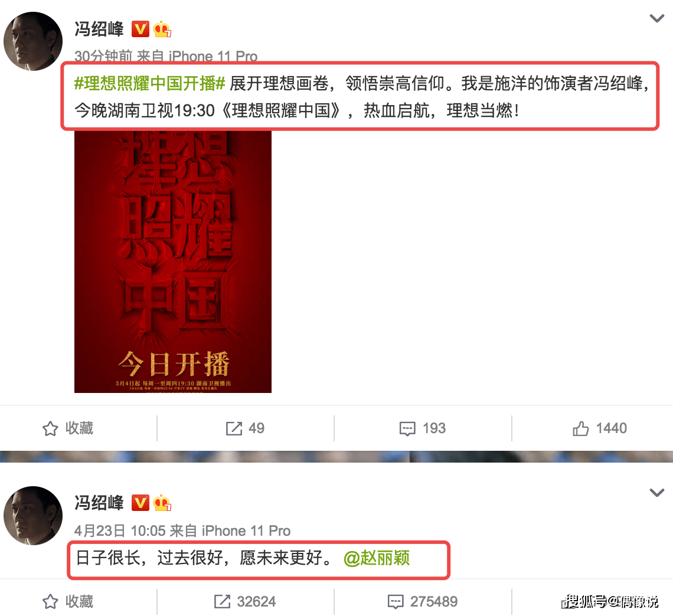The height and width of the screenshot is (616, 673).
Task: Open comments icon showing 193
Action: pyautogui.click(x=407, y=428)
